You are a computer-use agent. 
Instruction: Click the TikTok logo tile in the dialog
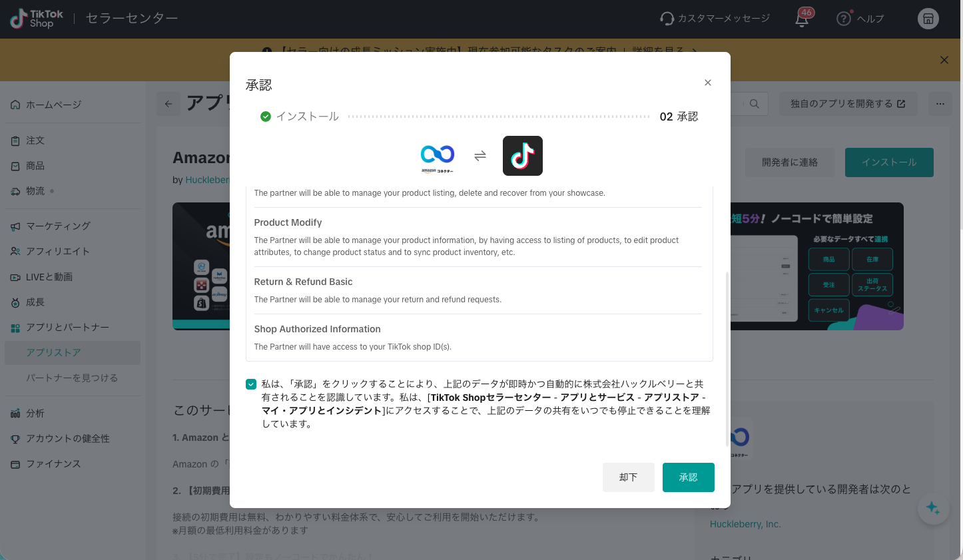523,156
